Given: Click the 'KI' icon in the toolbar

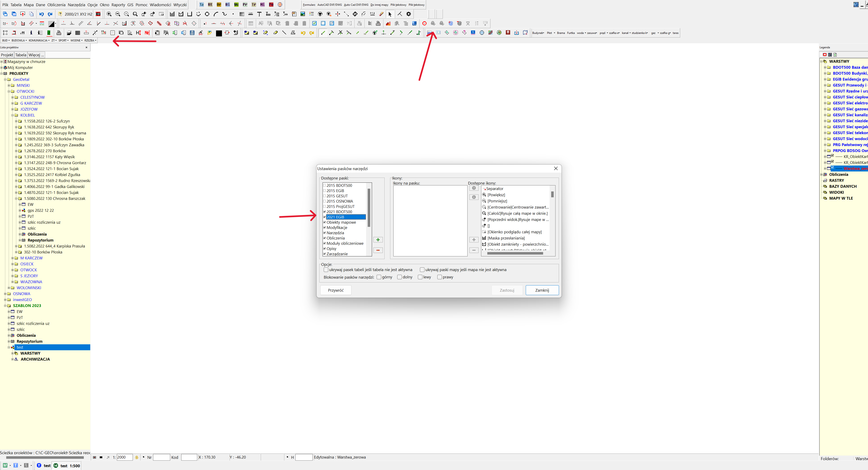Looking at the screenshot, I should 438,33.
